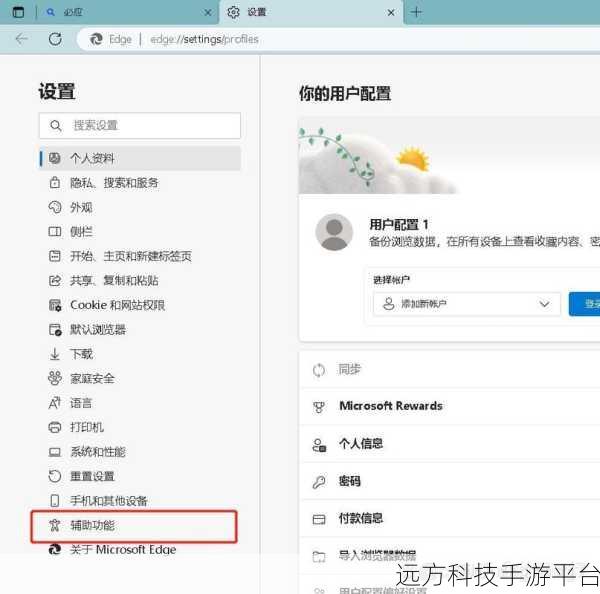Screen dimensions: 600x594
Task: Click the trophy icon beside Microsoft Rewards
Action: (x=319, y=407)
